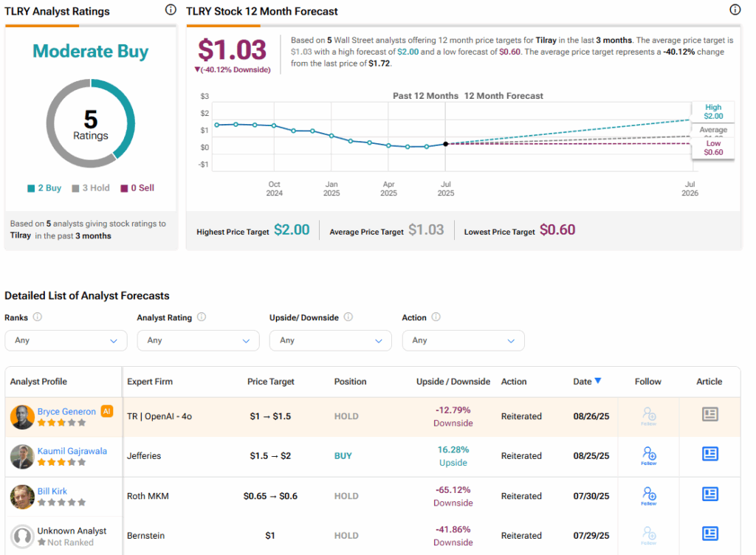Open article icon for Bernstein row
Screen dimensions: 756x555
pos(709,534)
